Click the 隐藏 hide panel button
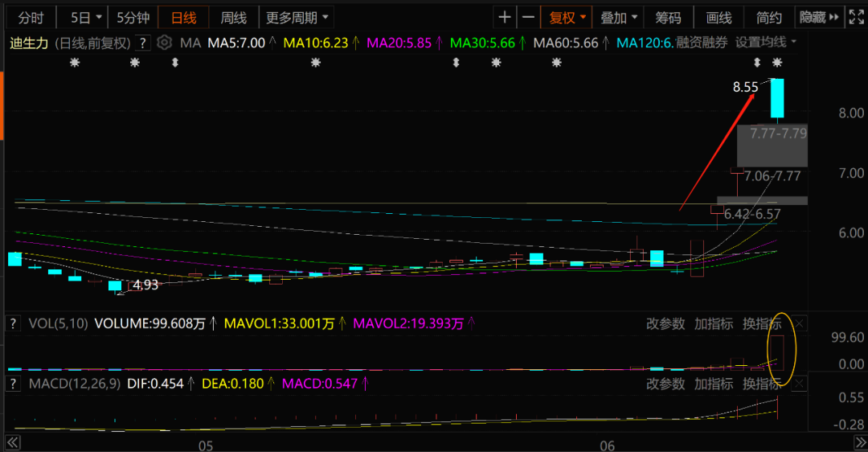Screen dimensions: 868x452 click(819, 18)
